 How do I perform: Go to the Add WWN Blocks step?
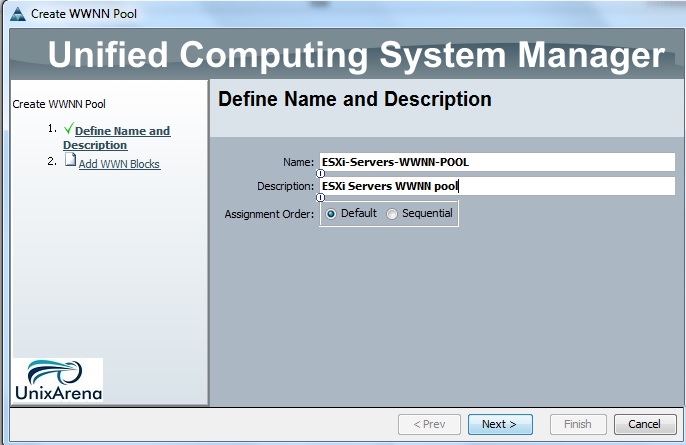point(119,164)
